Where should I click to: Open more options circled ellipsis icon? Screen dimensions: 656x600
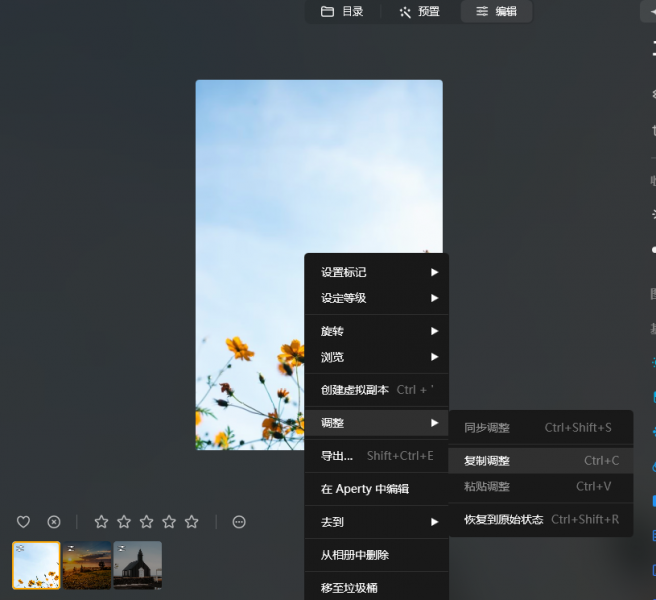point(239,522)
